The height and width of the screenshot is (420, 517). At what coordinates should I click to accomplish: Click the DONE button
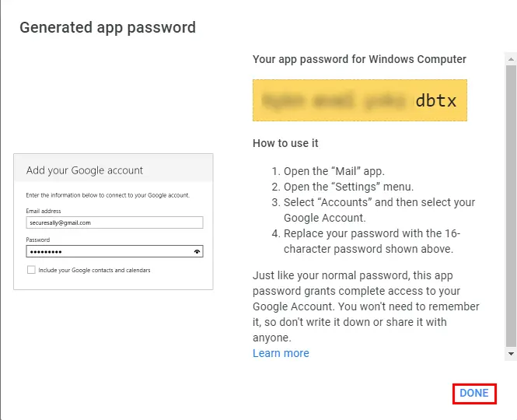(x=473, y=393)
